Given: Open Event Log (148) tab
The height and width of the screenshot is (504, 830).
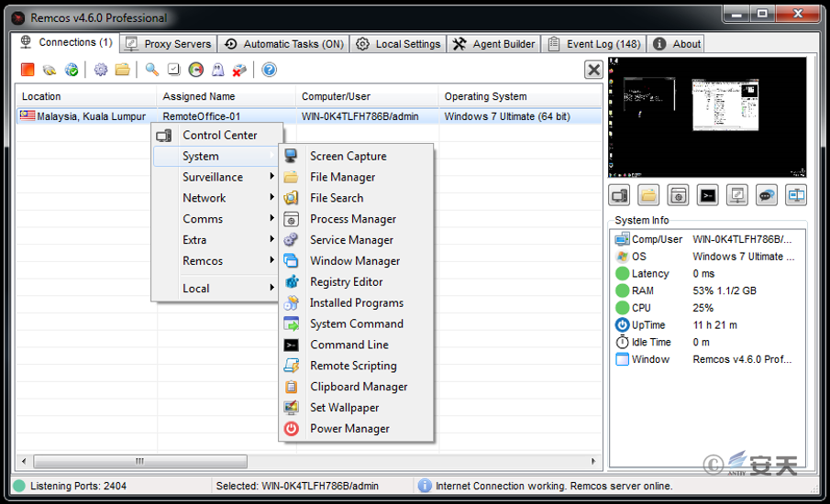Looking at the screenshot, I should (x=594, y=44).
